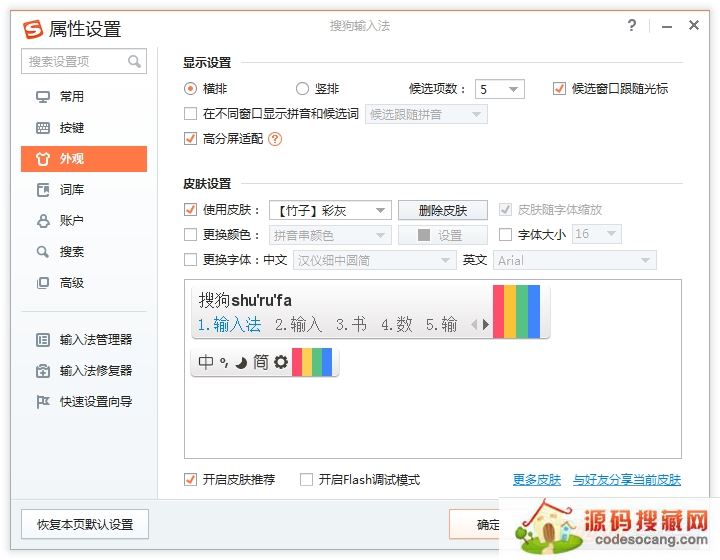The image size is (720, 560).
Task: Select the 竖排 radio button
Action: pos(303,89)
